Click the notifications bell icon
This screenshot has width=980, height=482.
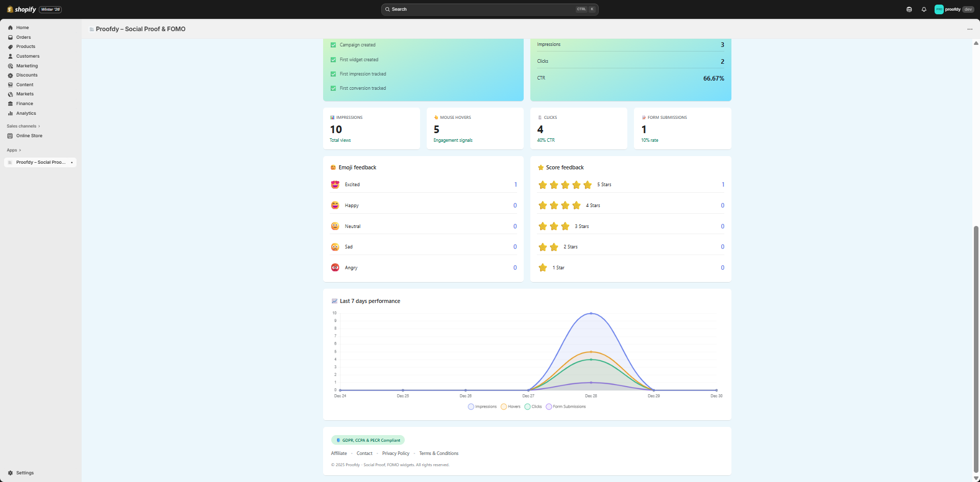(x=924, y=9)
